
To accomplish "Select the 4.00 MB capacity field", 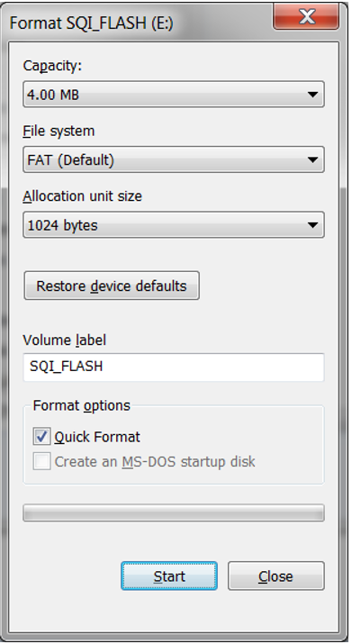I will tap(174, 95).
